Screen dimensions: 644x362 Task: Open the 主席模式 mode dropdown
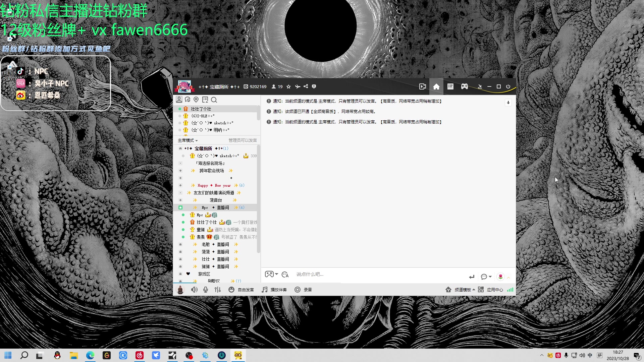click(188, 140)
